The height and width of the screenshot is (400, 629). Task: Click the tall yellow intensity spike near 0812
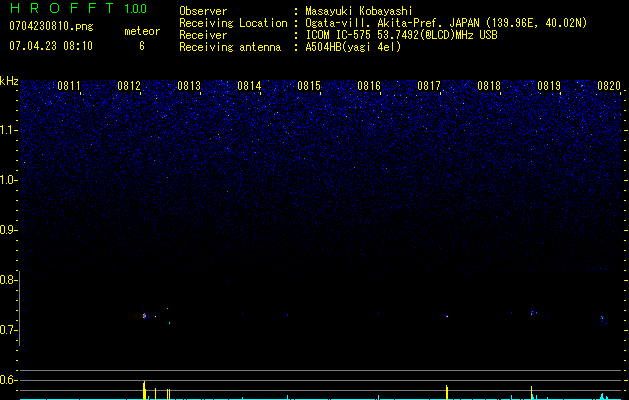144,390
